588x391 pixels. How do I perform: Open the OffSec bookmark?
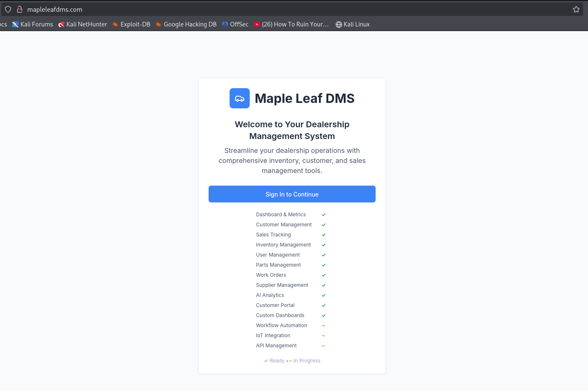tap(235, 24)
